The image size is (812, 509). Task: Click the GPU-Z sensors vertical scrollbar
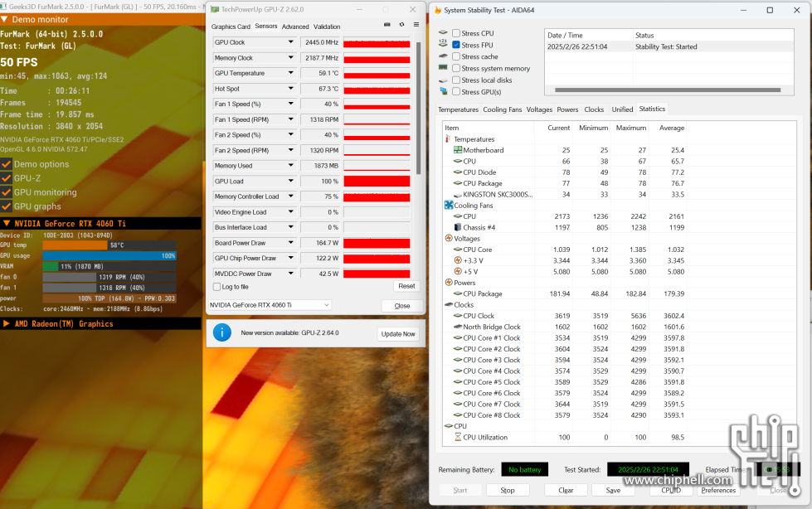click(x=418, y=108)
